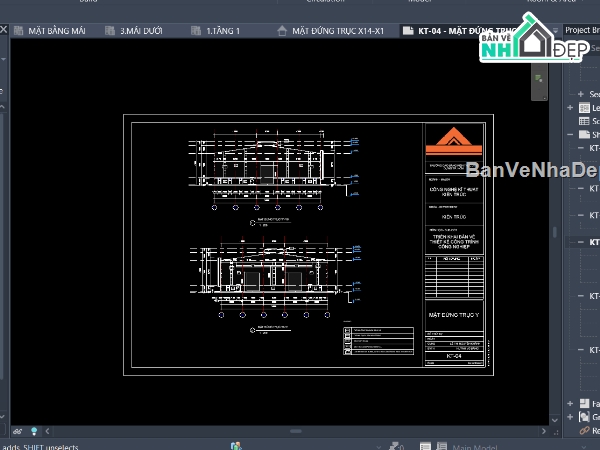Click the navigation bar zoom icon
The width and height of the screenshot is (600, 450).
pyautogui.click(x=539, y=79)
